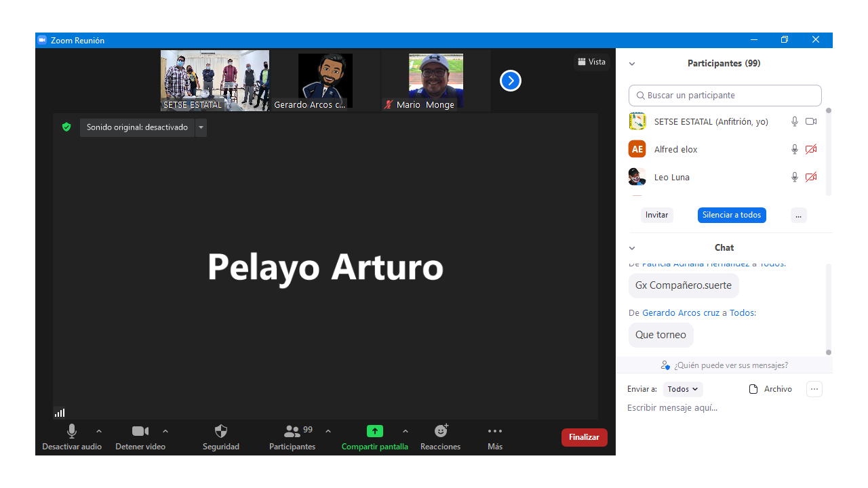
Task: Click Leo Luna's profile avatar
Action: (x=637, y=177)
